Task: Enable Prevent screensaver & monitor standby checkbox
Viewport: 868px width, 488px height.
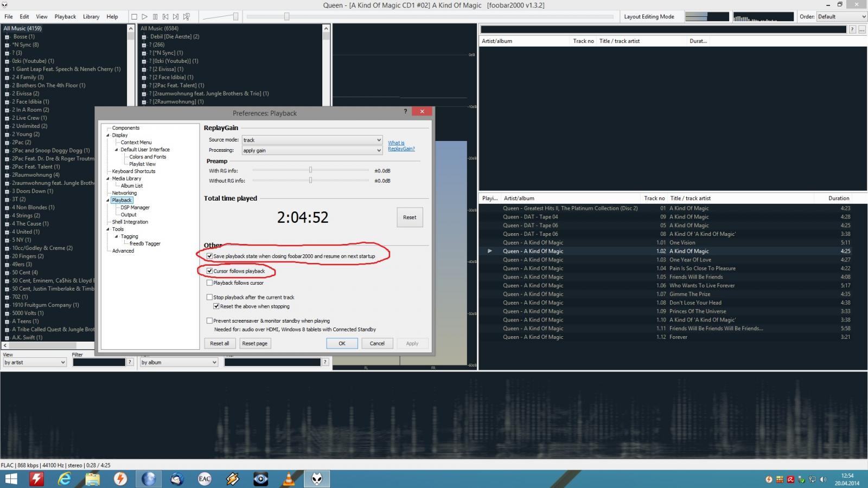Action: (209, 321)
